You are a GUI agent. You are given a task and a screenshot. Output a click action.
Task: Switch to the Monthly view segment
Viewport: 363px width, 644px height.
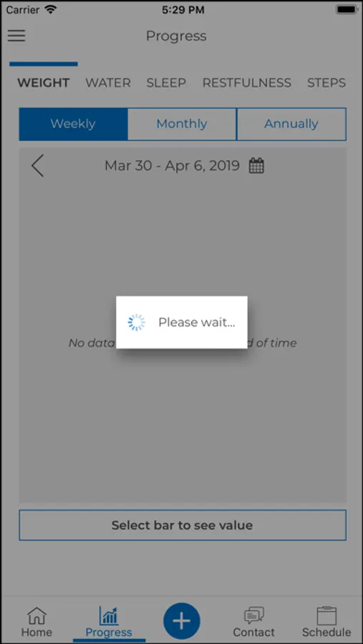click(182, 124)
